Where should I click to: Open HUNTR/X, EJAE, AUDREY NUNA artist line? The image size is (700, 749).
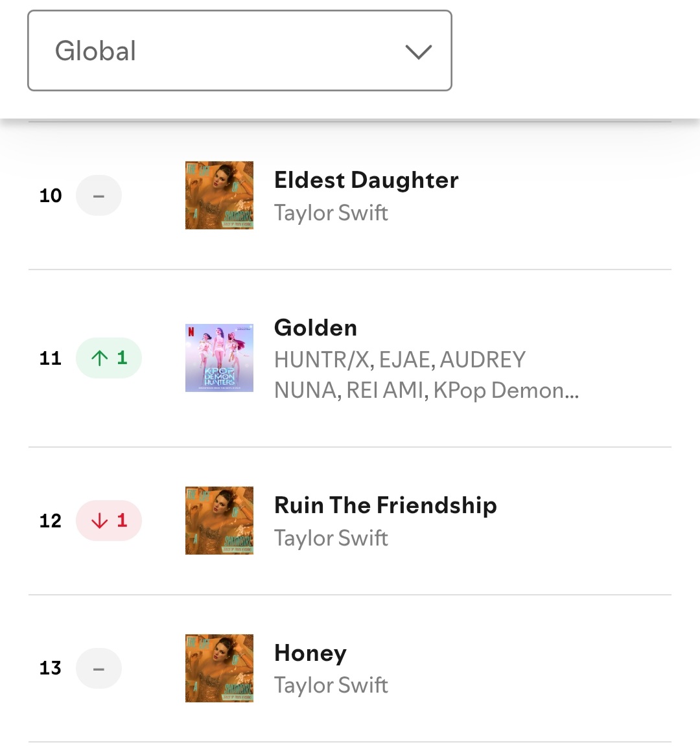click(426, 375)
